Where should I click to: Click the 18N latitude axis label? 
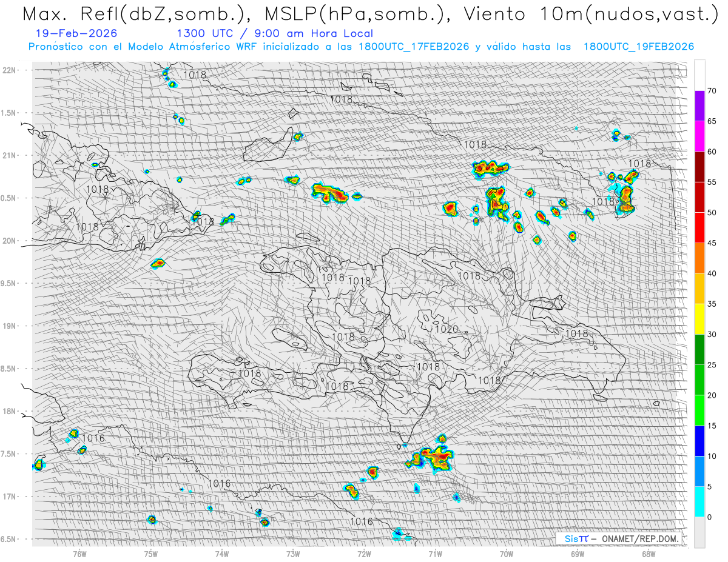pyautogui.click(x=8, y=411)
